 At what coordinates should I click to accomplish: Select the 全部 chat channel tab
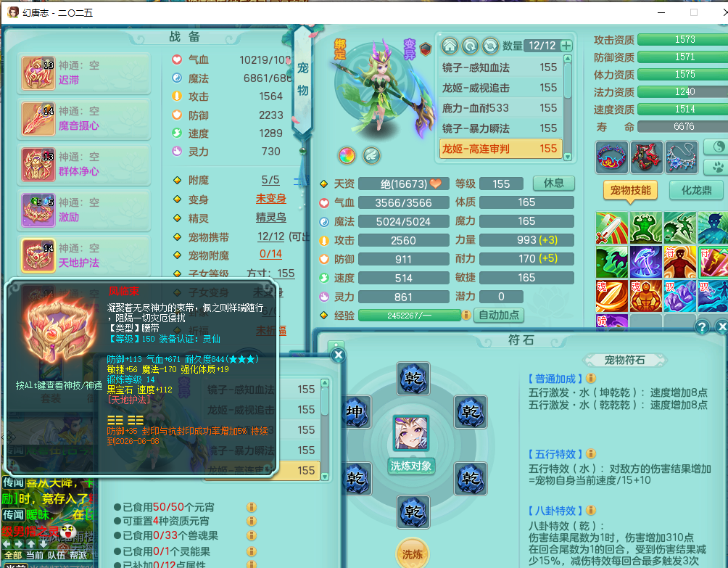pyautogui.click(x=12, y=556)
